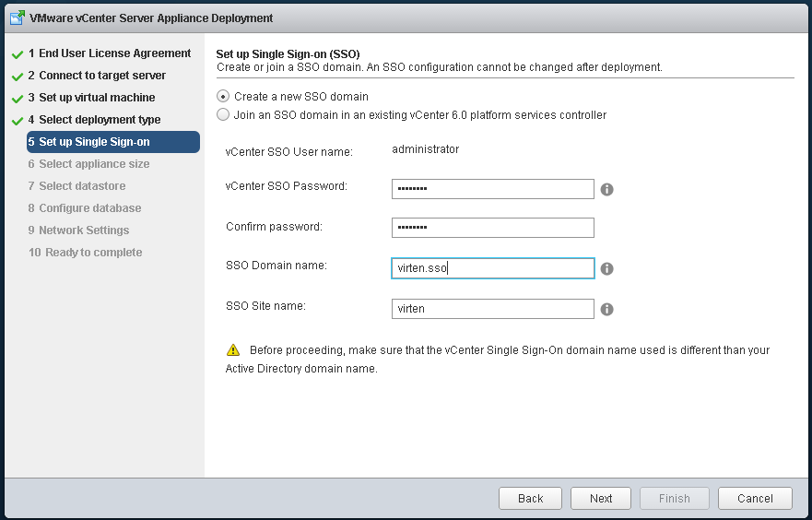Viewport: 812px width, 520px height.
Task: Click the 'administrator' user name value
Action: tap(425, 149)
